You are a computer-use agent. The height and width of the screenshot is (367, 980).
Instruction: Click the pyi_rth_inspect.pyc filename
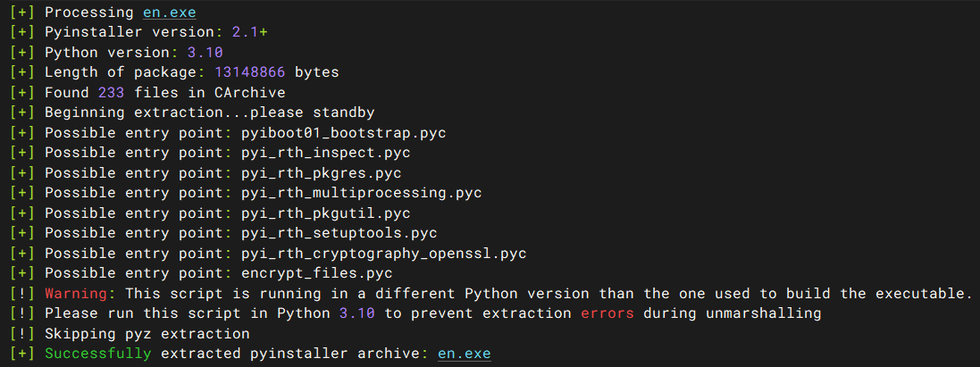325,153
